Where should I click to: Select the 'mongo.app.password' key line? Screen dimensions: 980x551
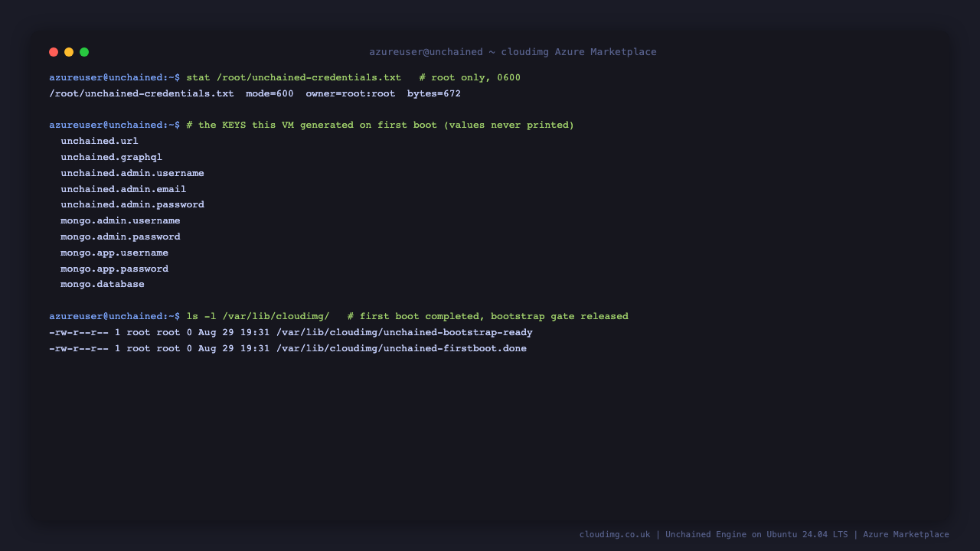point(115,269)
